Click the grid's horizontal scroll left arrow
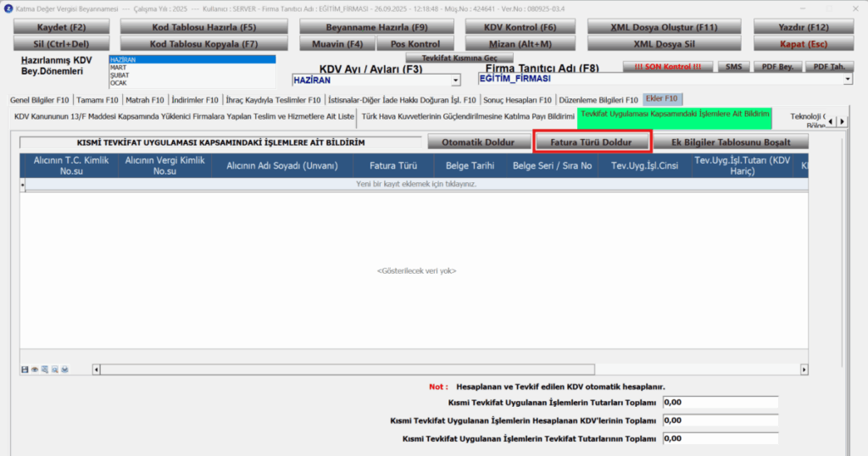This screenshot has width=868, height=456. point(97,369)
